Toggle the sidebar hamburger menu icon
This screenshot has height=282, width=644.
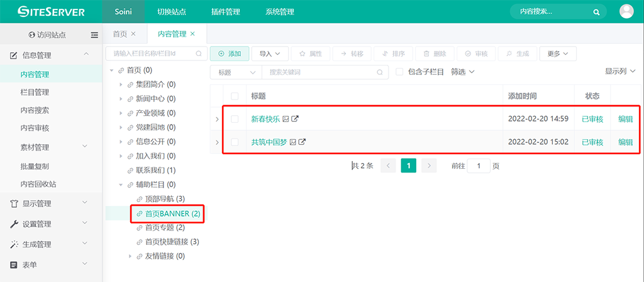click(x=94, y=35)
